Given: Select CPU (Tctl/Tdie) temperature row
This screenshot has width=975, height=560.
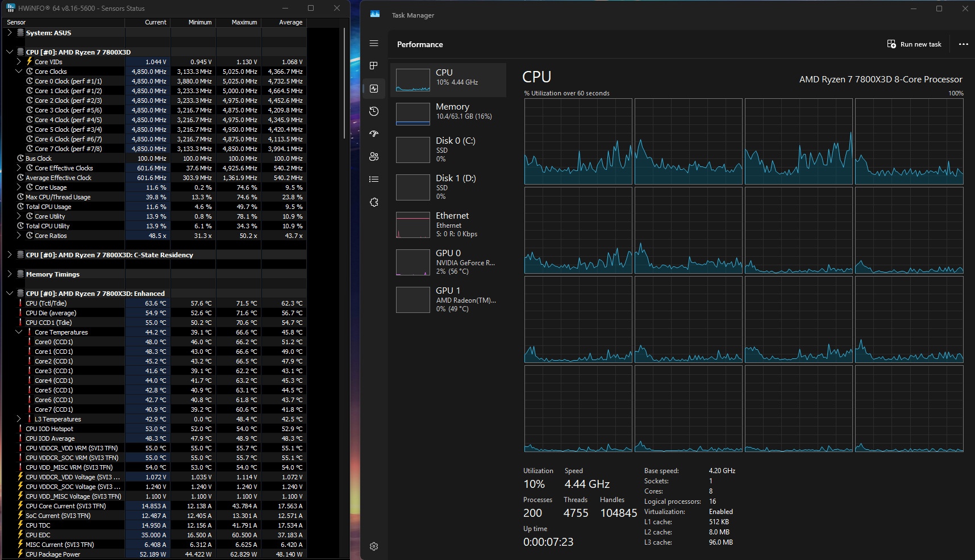Looking at the screenshot, I should pyautogui.click(x=155, y=303).
